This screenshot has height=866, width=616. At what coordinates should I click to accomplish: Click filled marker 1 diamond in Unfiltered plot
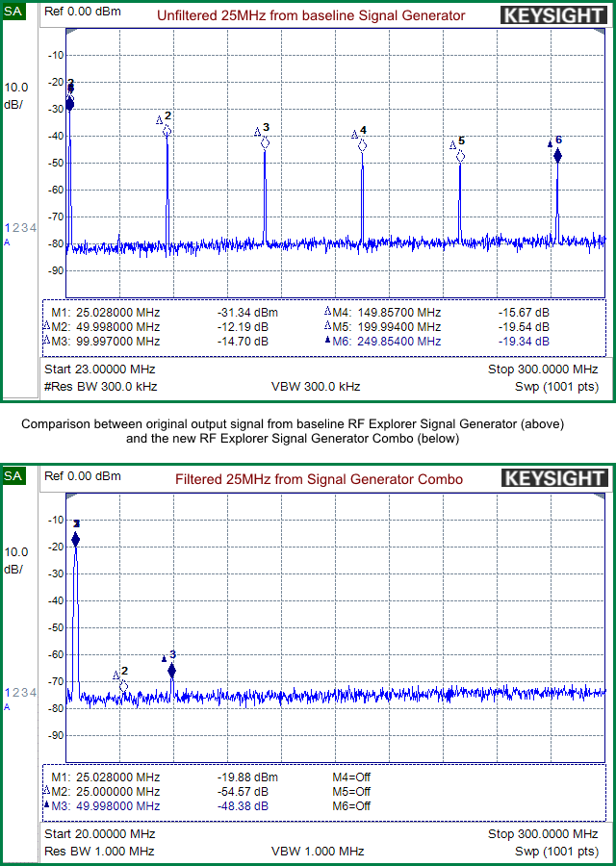69,104
